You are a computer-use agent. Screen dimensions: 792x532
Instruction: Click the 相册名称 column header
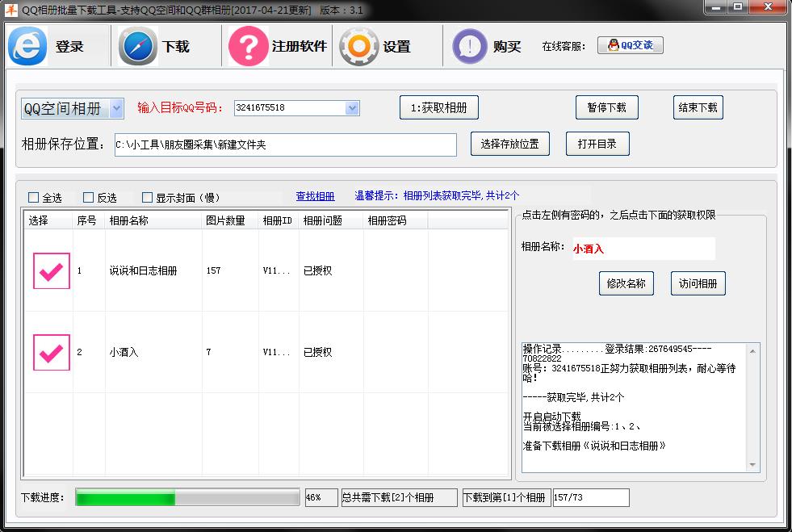pyautogui.click(x=153, y=220)
